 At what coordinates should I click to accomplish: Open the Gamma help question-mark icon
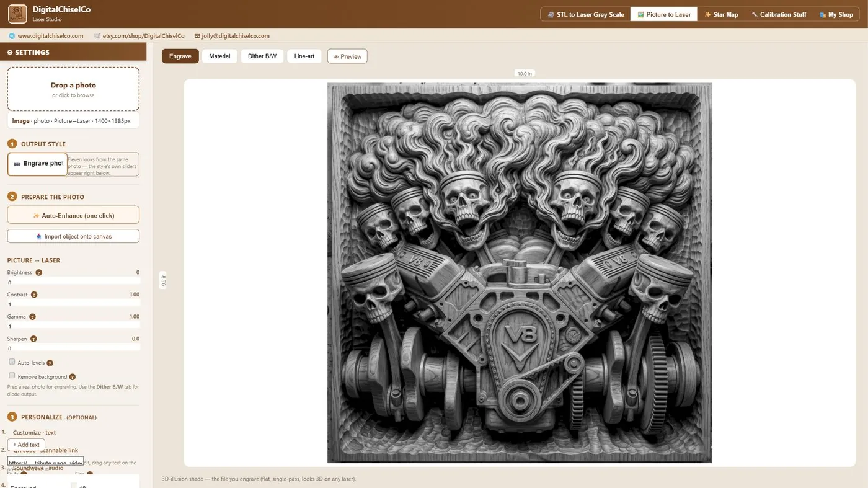pos(32,317)
